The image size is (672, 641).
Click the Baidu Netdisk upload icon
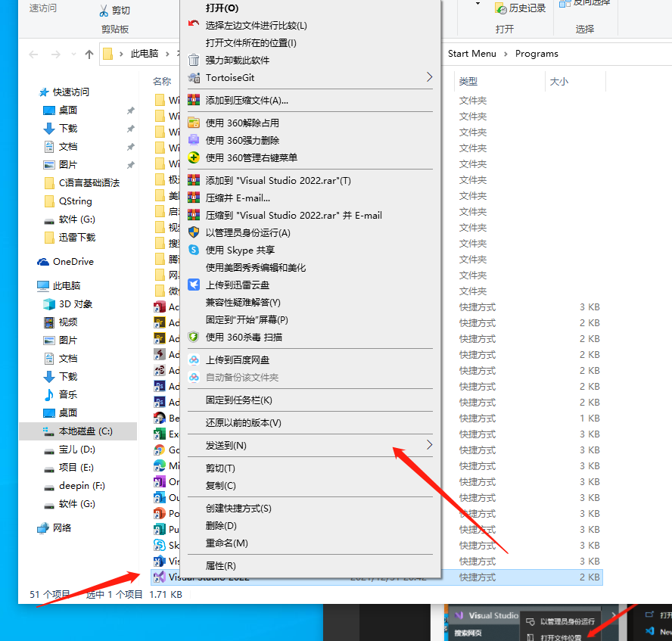(194, 360)
